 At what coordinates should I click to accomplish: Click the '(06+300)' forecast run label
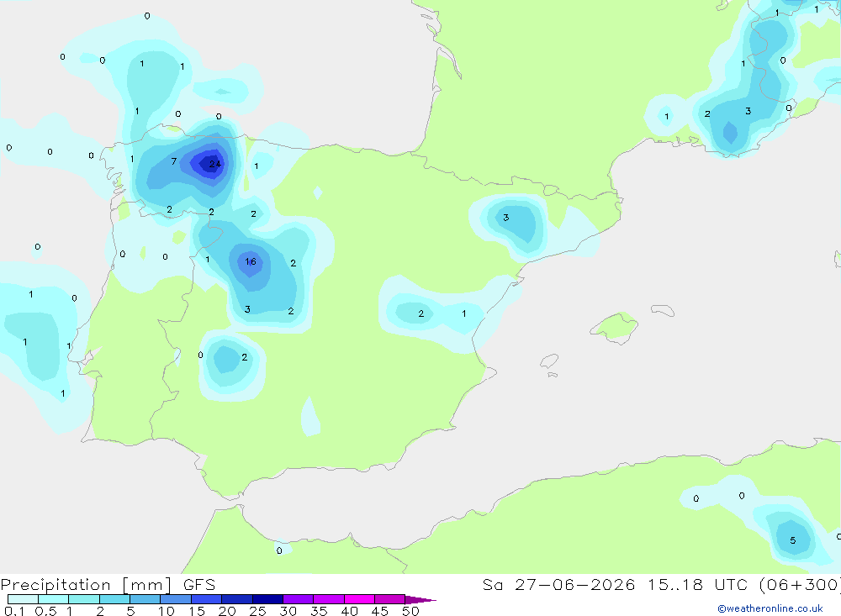801,584
